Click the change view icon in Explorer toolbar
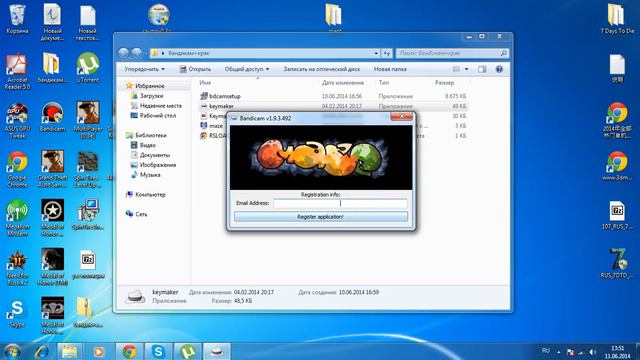This screenshot has height=360, width=640. (x=456, y=69)
